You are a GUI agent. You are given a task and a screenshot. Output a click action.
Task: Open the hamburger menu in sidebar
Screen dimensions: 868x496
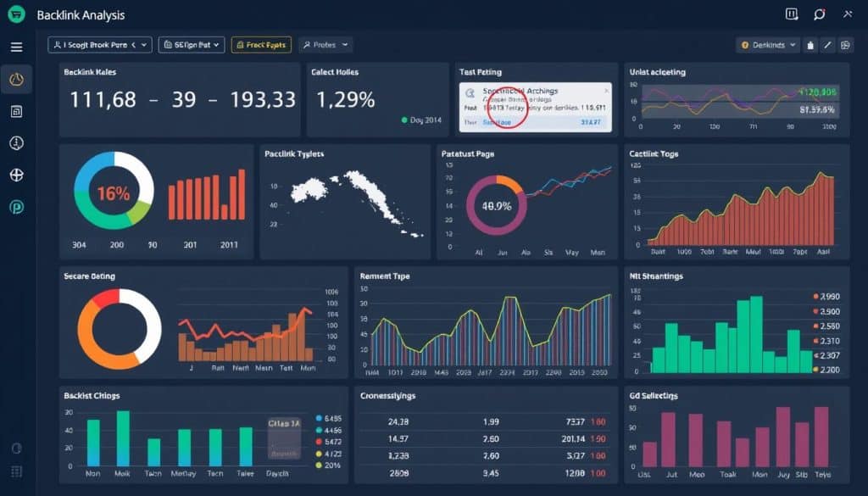click(17, 47)
